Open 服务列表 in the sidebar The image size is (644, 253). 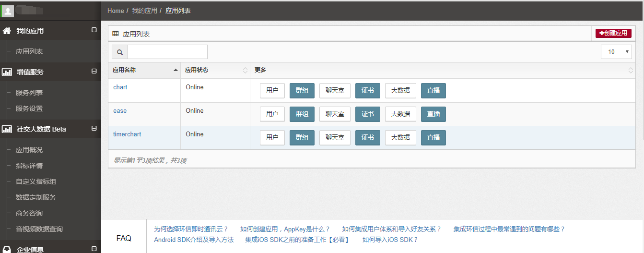(29, 93)
